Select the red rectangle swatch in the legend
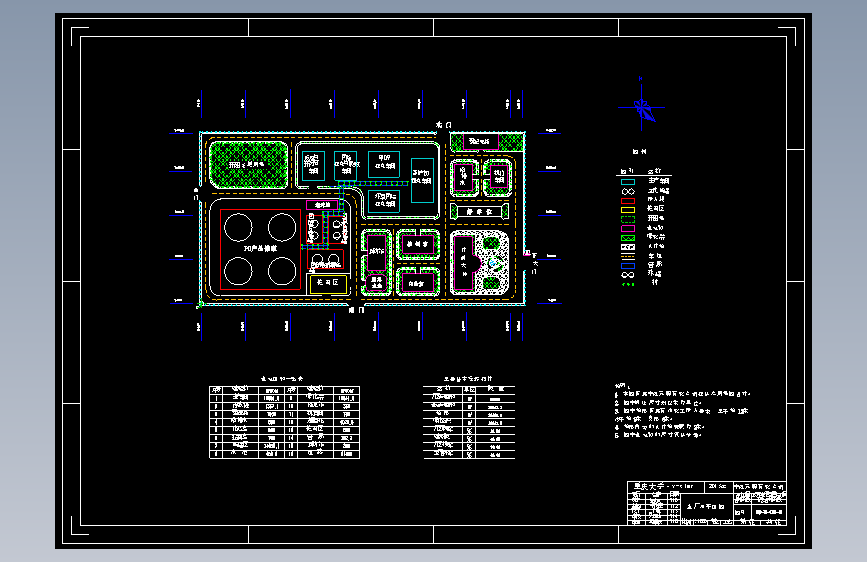The width and height of the screenshot is (867, 562). tap(628, 200)
